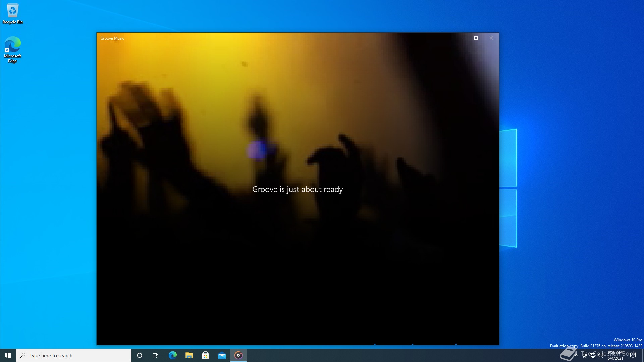Minimize the Groove Music window
644x362 pixels.
pos(461,38)
